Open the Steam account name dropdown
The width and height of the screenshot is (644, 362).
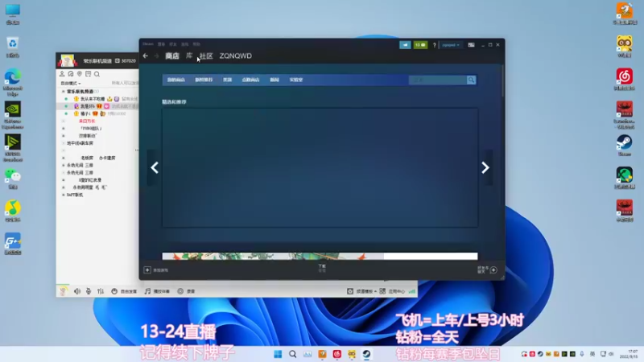[x=451, y=45]
